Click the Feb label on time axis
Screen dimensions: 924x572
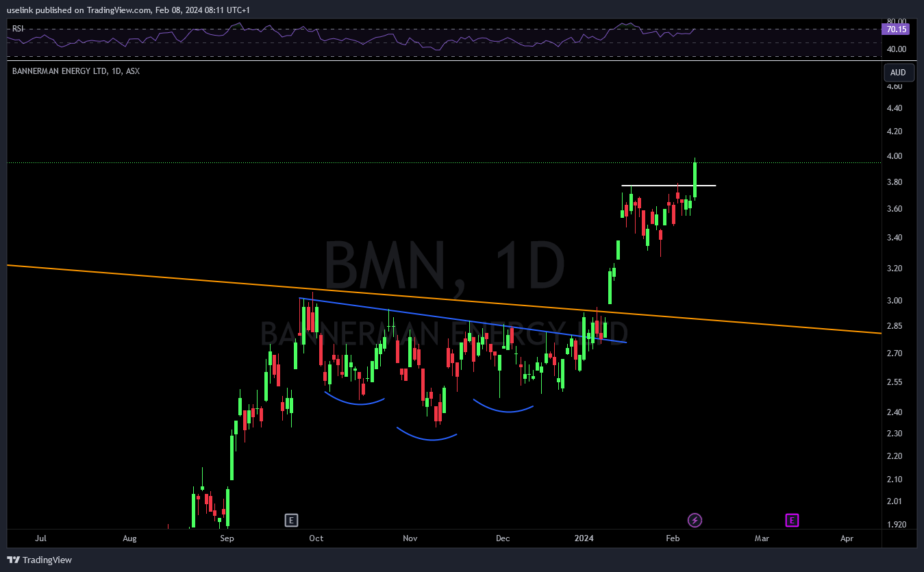pyautogui.click(x=673, y=538)
